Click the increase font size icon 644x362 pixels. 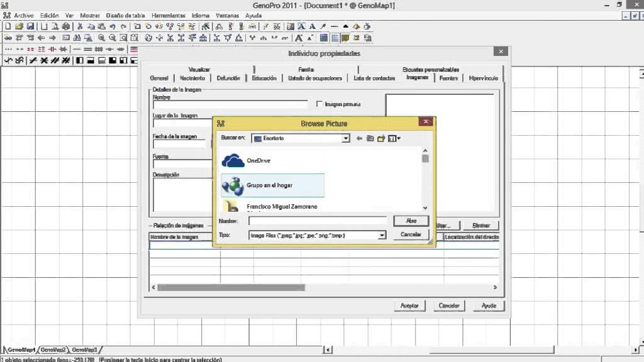299,38
